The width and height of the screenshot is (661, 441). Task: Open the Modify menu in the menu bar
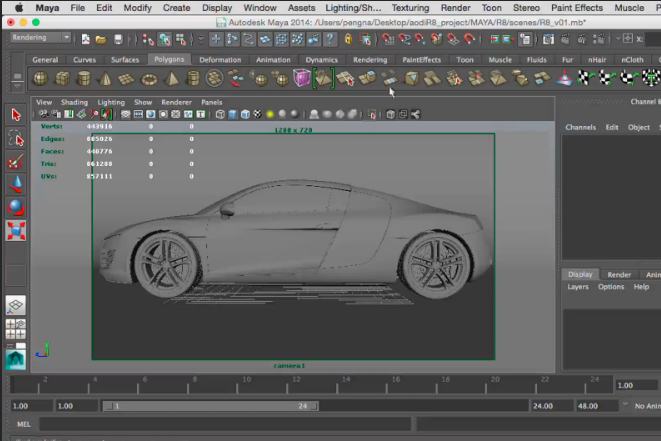coord(137,8)
